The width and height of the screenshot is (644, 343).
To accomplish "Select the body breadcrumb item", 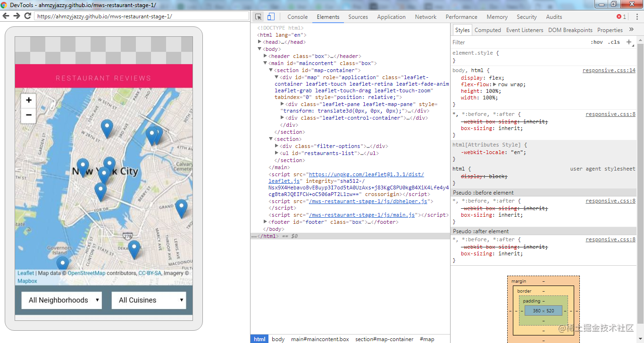I will coord(278,339).
